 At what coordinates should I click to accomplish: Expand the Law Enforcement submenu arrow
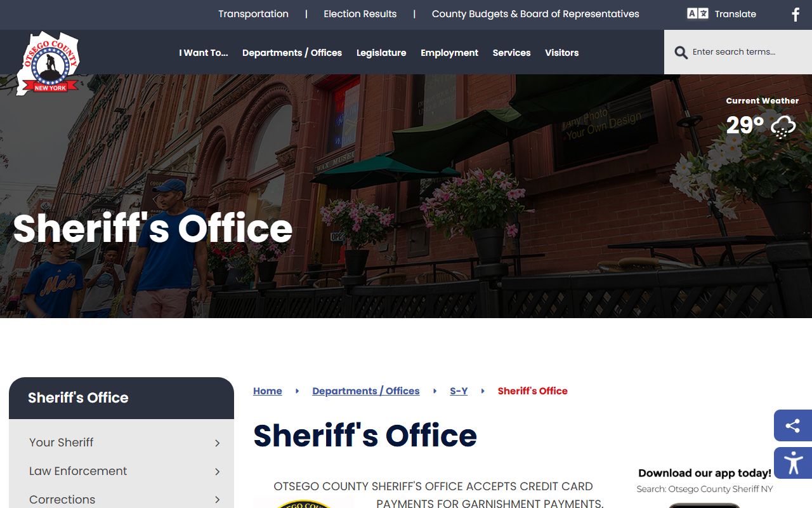click(x=217, y=472)
